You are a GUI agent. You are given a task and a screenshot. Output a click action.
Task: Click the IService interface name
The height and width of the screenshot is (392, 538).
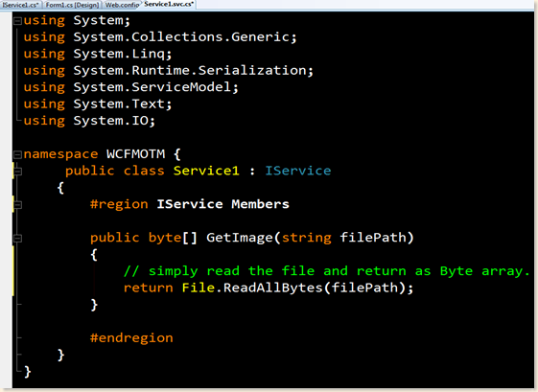[298, 171]
